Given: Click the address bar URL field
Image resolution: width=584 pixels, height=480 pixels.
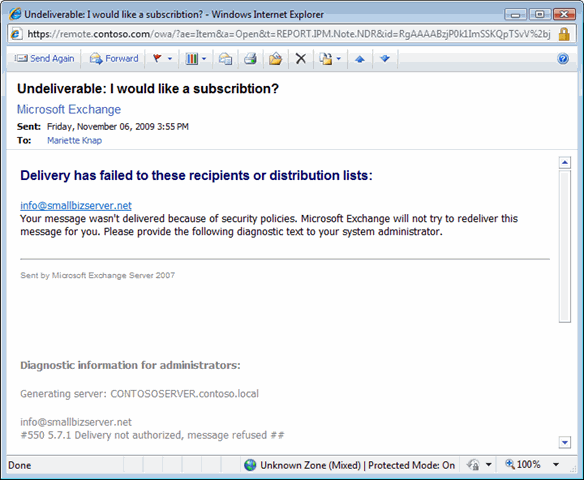Looking at the screenshot, I should [289, 34].
